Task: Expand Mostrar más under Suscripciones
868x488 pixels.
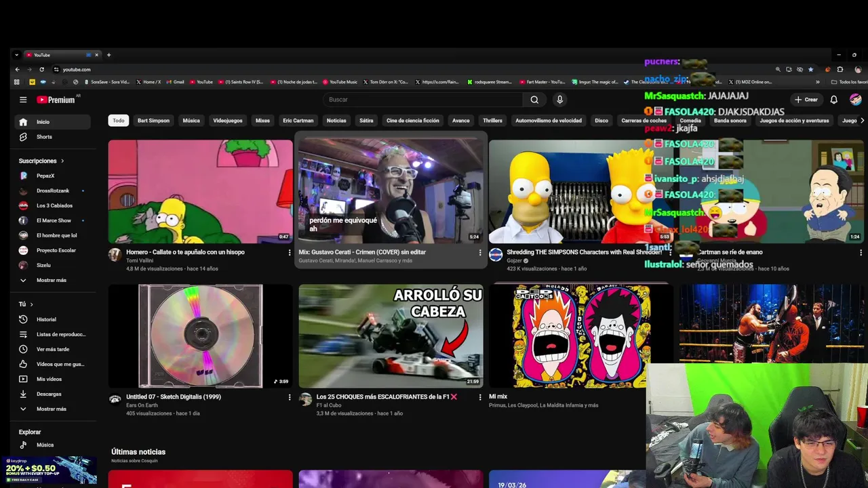Action: click(x=54, y=280)
